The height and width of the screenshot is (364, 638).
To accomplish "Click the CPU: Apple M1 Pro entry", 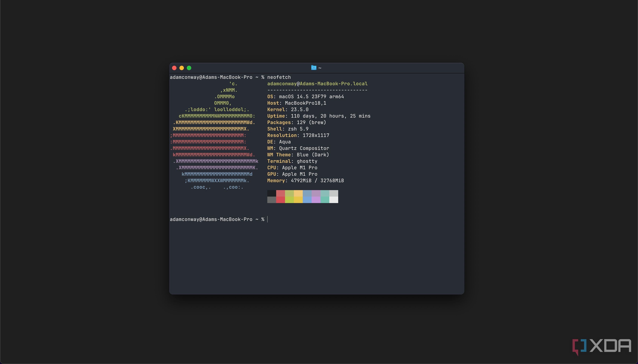I will [x=292, y=168].
